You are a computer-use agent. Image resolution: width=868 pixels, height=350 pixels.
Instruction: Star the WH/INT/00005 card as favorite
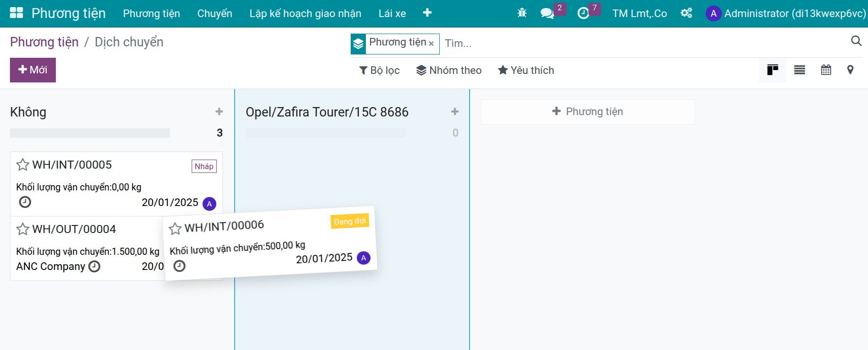23,165
